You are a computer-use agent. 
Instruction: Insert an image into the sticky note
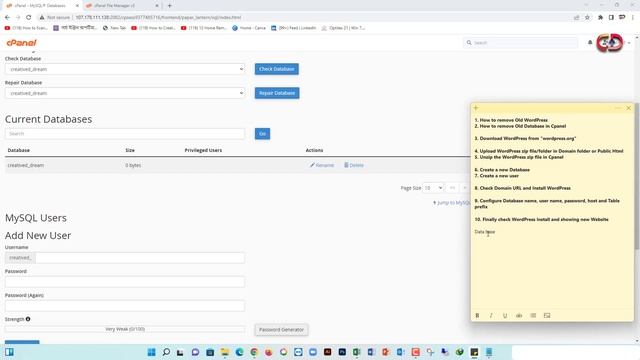tap(547, 316)
